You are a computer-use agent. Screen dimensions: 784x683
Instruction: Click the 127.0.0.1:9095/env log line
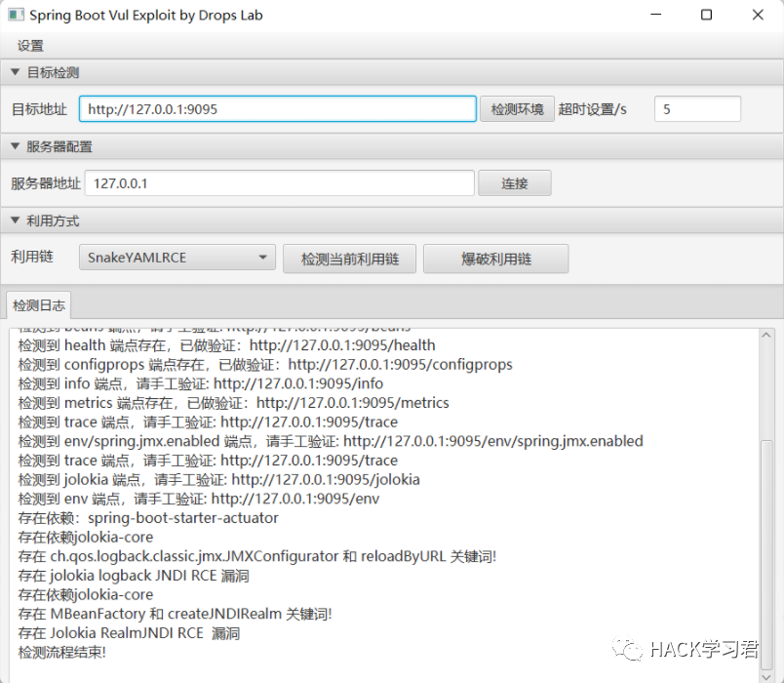click(199, 499)
